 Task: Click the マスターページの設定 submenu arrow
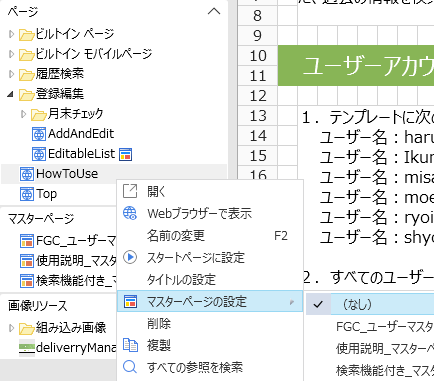[292, 302]
